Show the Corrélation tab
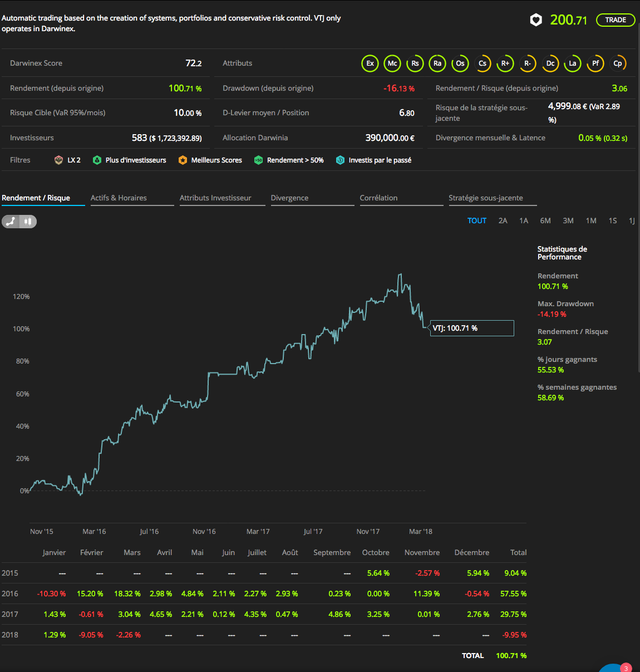The image size is (640, 672). (x=402, y=198)
